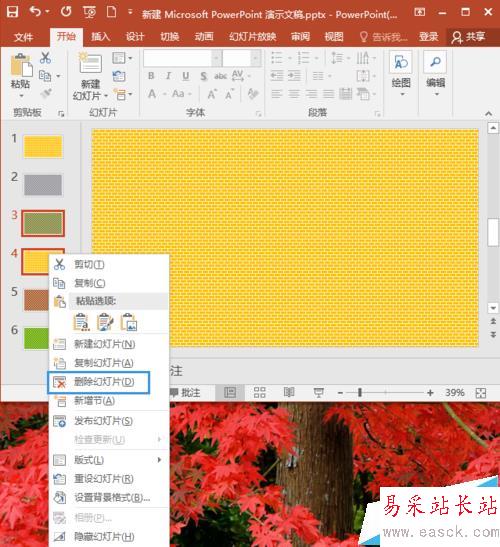Open the font name combo box
The image size is (500, 547).
182,58
